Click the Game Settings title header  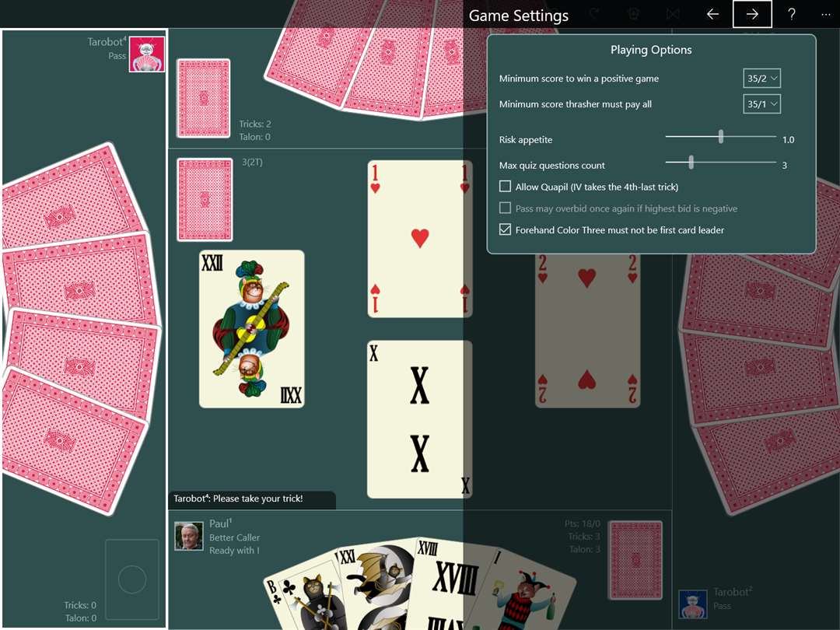point(519,16)
